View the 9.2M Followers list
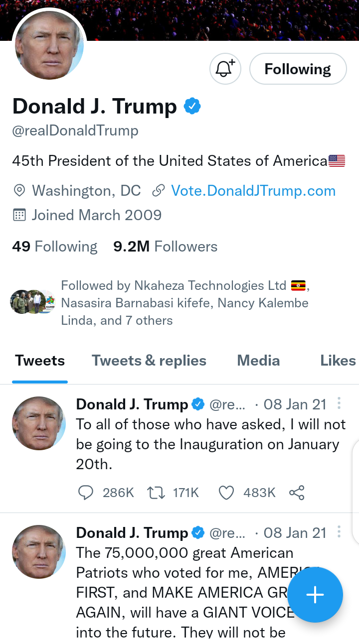The height and width of the screenshot is (644, 359). 165,247
